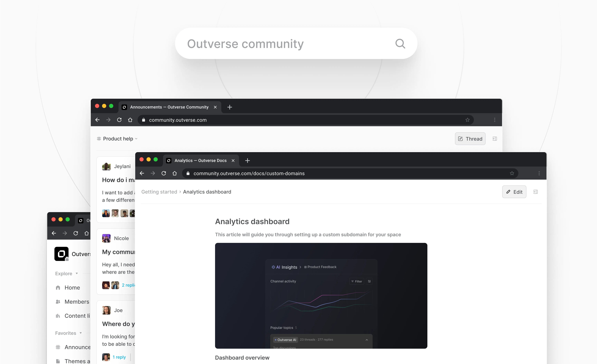Open the AI Insights dashboard screenshot image

[x=321, y=296]
